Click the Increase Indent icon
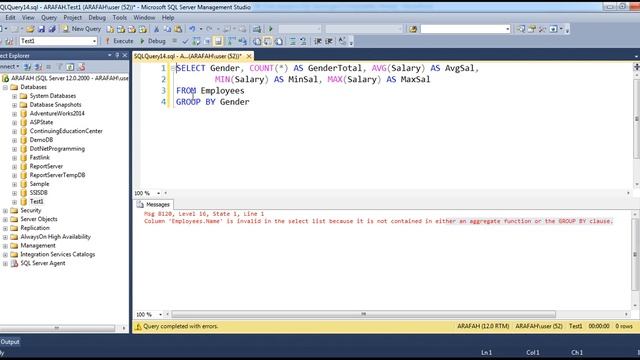 coord(329,41)
